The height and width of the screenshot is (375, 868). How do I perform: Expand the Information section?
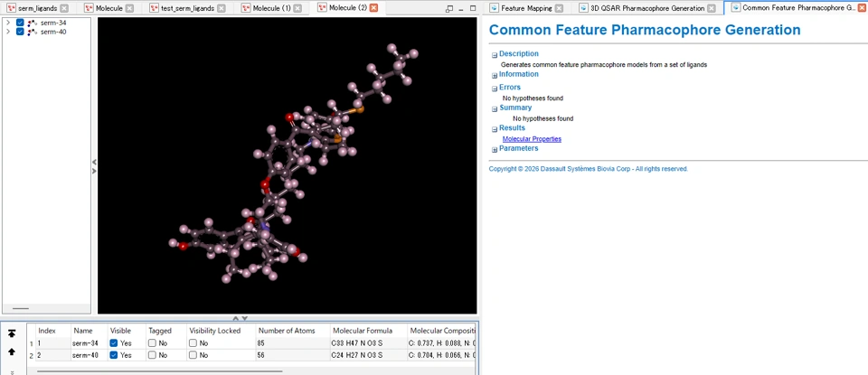click(x=495, y=76)
